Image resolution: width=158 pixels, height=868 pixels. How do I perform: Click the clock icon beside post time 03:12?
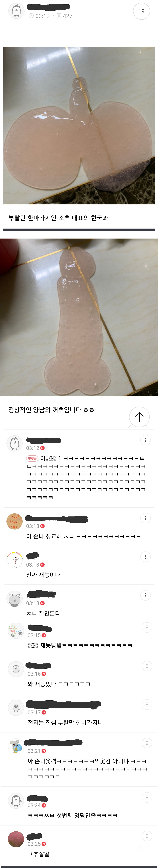31,16
